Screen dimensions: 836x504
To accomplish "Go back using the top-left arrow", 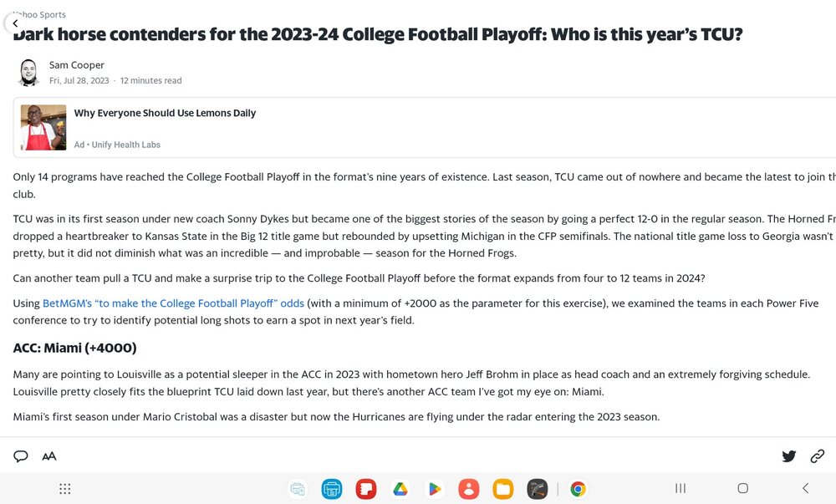I will click(15, 23).
